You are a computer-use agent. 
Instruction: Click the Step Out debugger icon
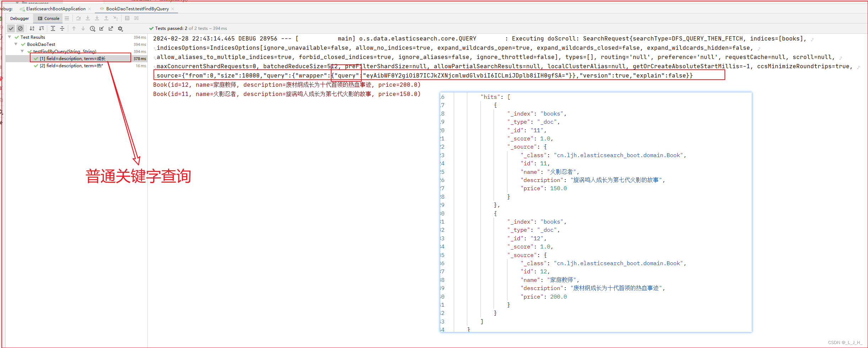106,18
